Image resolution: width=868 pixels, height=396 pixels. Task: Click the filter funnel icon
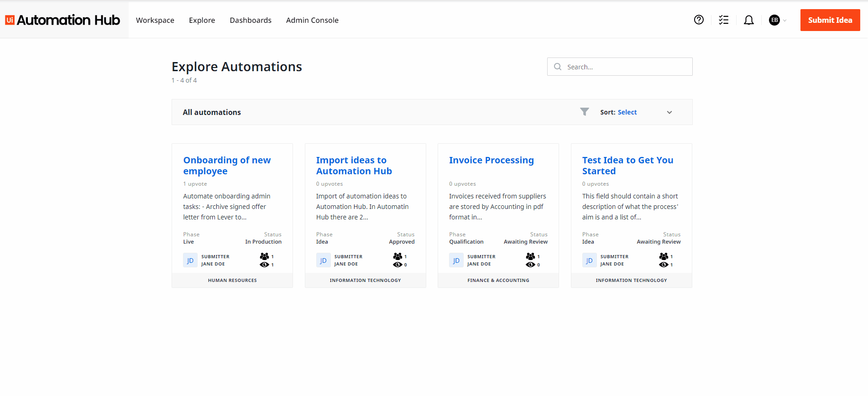click(584, 112)
